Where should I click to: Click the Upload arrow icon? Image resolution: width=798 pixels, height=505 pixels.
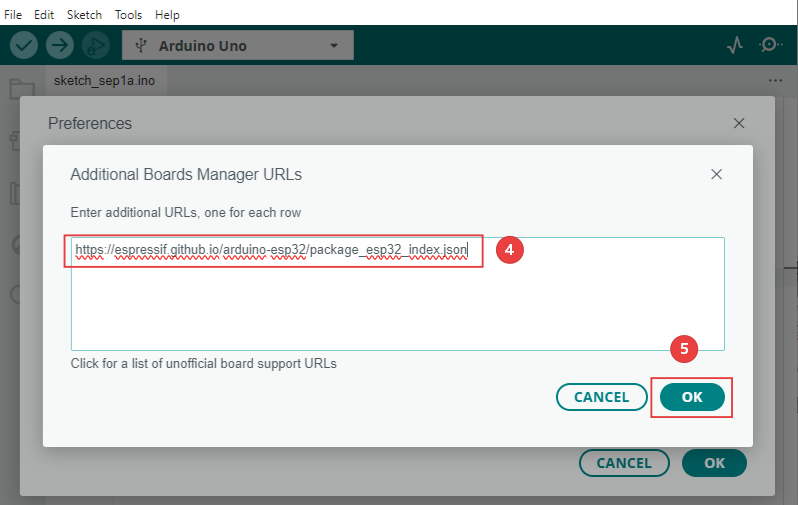tap(60, 45)
